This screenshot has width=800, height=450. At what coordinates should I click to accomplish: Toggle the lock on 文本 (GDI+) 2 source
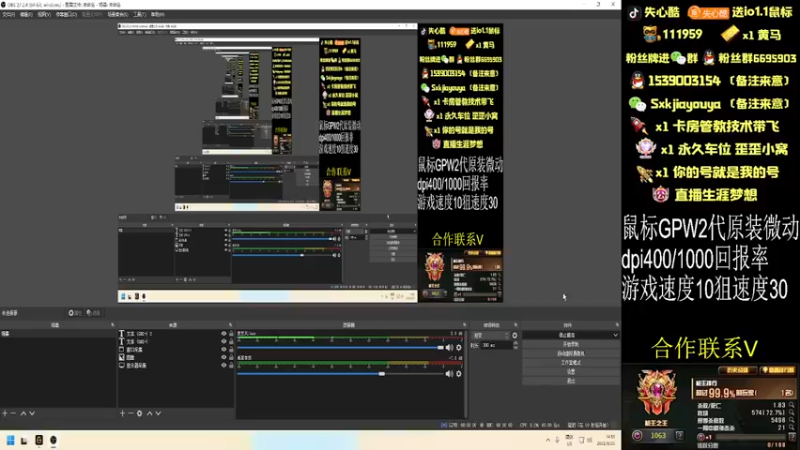pyautogui.click(x=231, y=334)
